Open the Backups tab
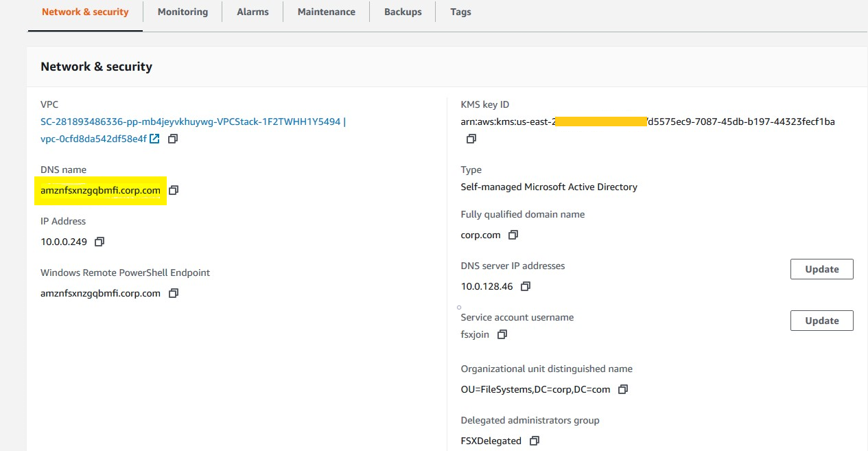 point(402,12)
